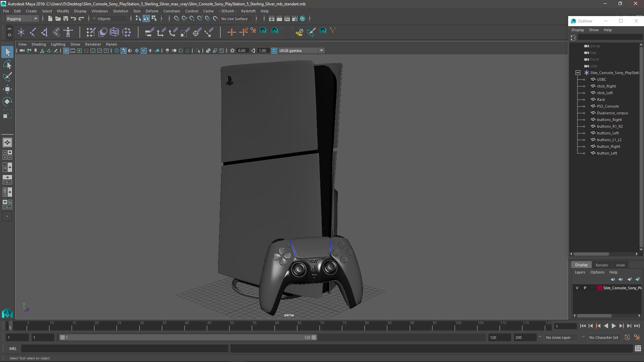Activate the Lasso select tool
Screen dimensions: 644x362
coord(7,64)
